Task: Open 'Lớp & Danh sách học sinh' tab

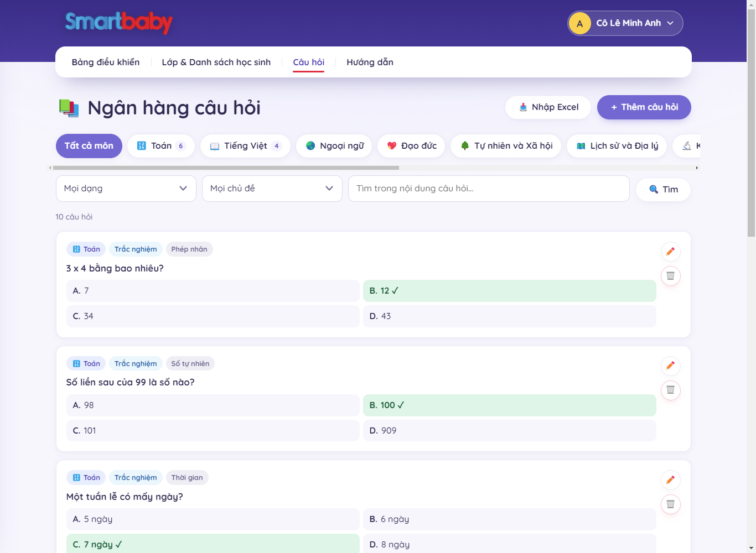Action: (x=216, y=62)
